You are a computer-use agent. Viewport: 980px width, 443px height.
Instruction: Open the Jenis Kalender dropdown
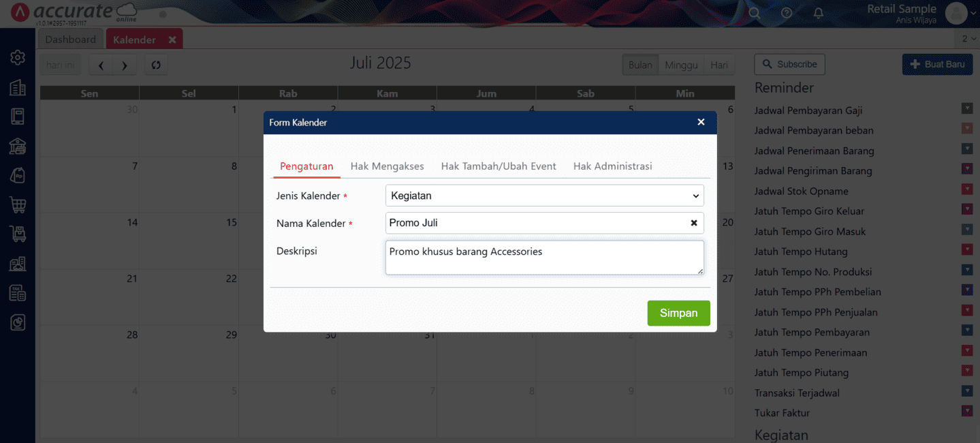click(695, 196)
